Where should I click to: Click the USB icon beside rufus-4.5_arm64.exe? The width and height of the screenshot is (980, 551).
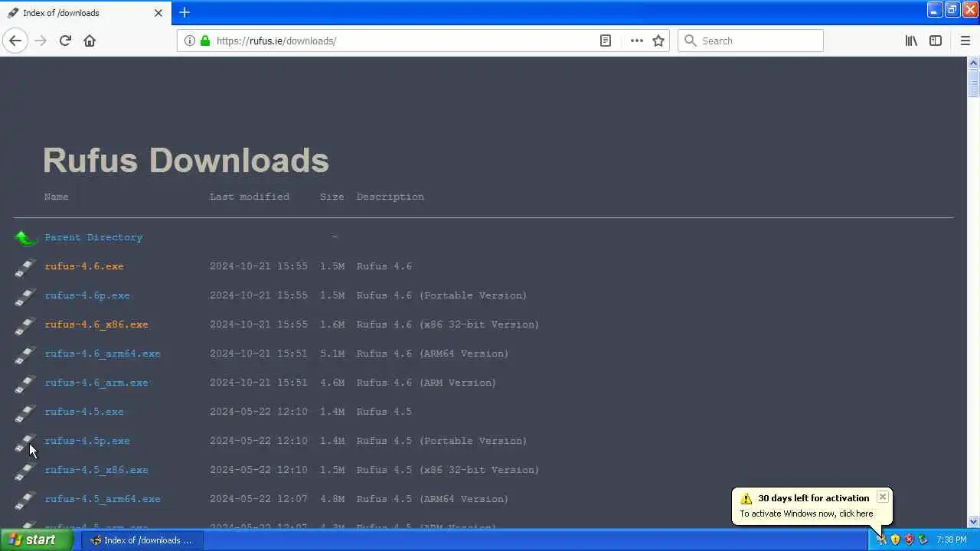[25, 500]
